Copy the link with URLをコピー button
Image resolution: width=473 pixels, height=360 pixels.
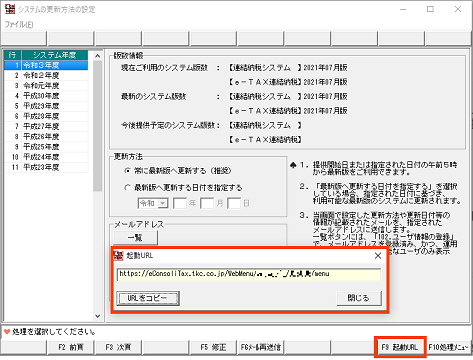(x=148, y=298)
